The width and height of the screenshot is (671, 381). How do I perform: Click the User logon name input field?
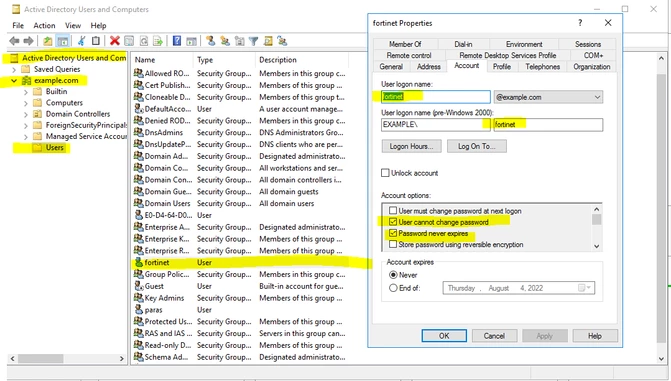436,97
